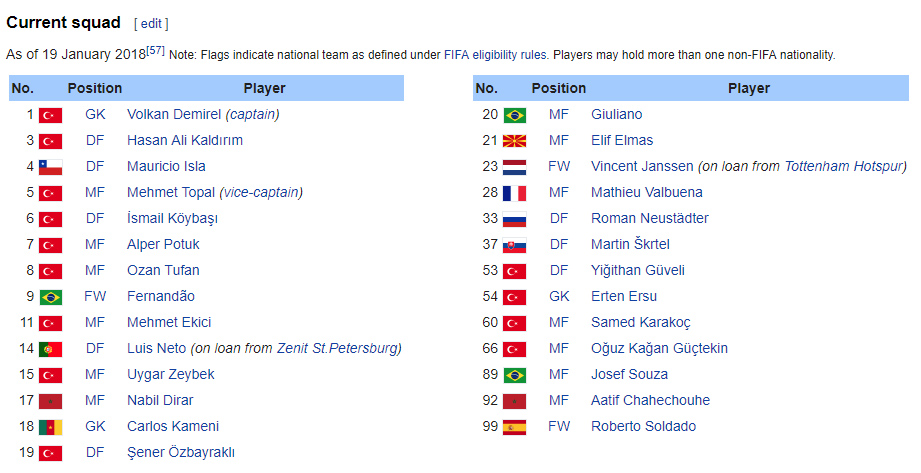921x473 pixels.
Task: Open the captain link beside Volkan Demirel
Action: pyautogui.click(x=252, y=114)
